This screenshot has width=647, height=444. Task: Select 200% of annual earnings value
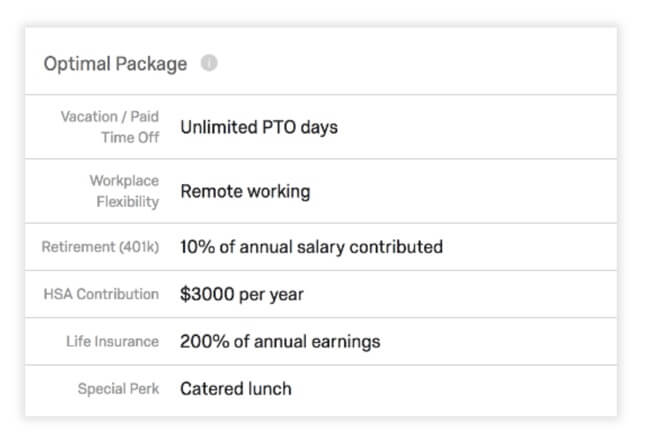pos(280,342)
